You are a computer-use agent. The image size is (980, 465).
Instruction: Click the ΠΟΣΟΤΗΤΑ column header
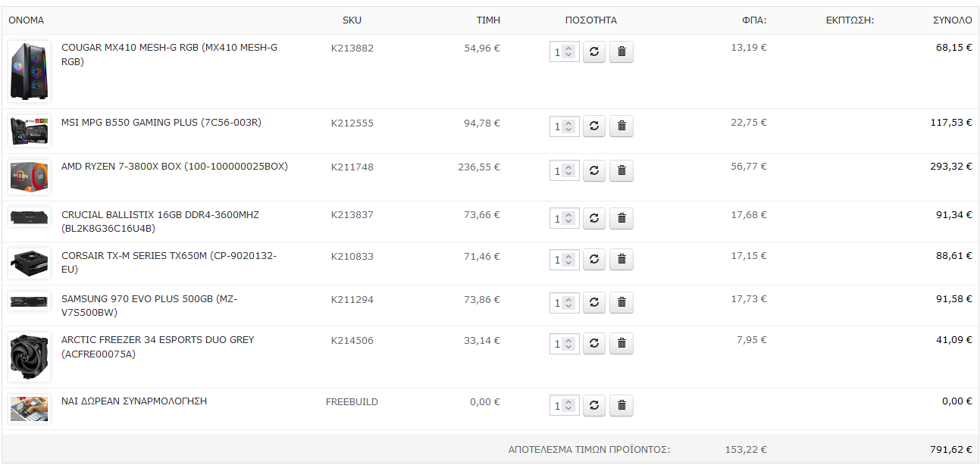591,20
